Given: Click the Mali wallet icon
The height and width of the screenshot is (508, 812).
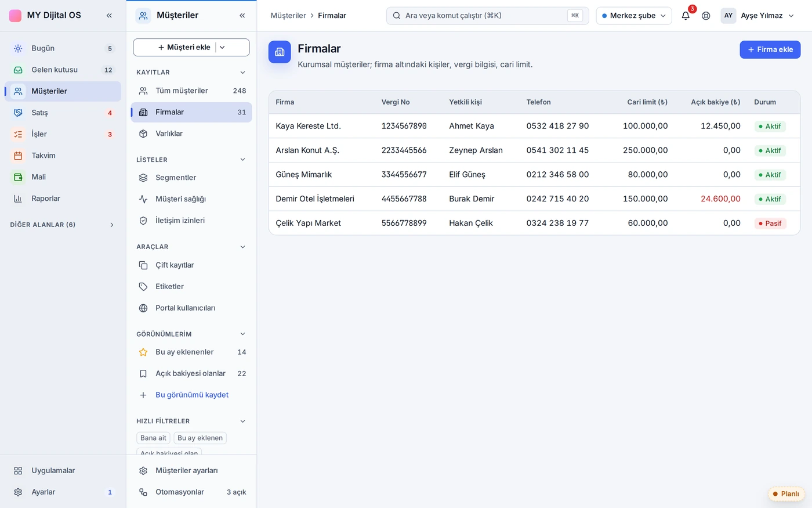Looking at the screenshot, I should coord(18,177).
